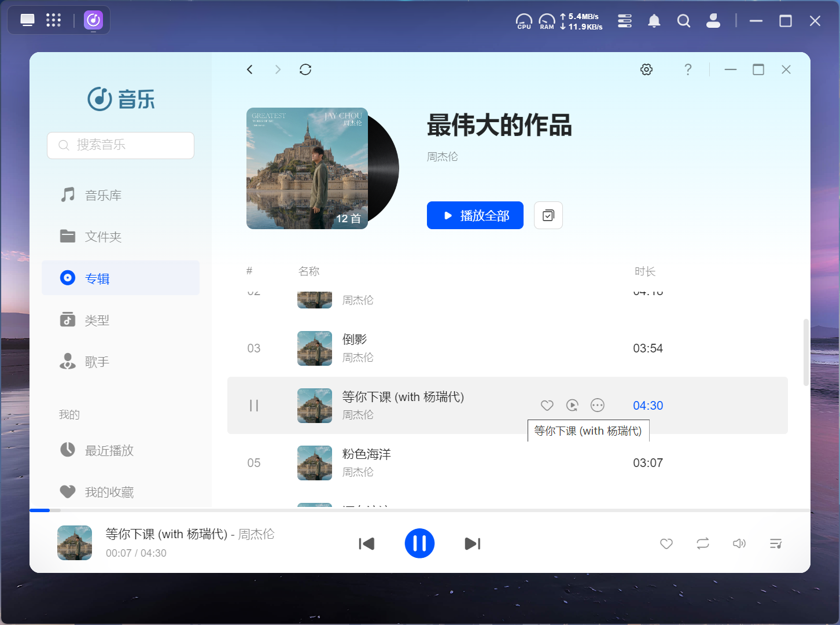
Task: Pause playback with big blue button
Action: [419, 543]
